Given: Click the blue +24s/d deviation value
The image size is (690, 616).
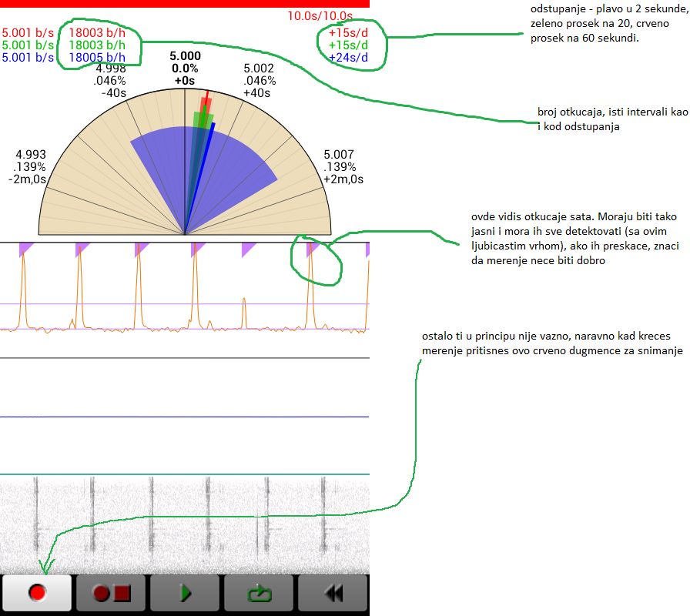Looking at the screenshot, I should pos(348,57).
